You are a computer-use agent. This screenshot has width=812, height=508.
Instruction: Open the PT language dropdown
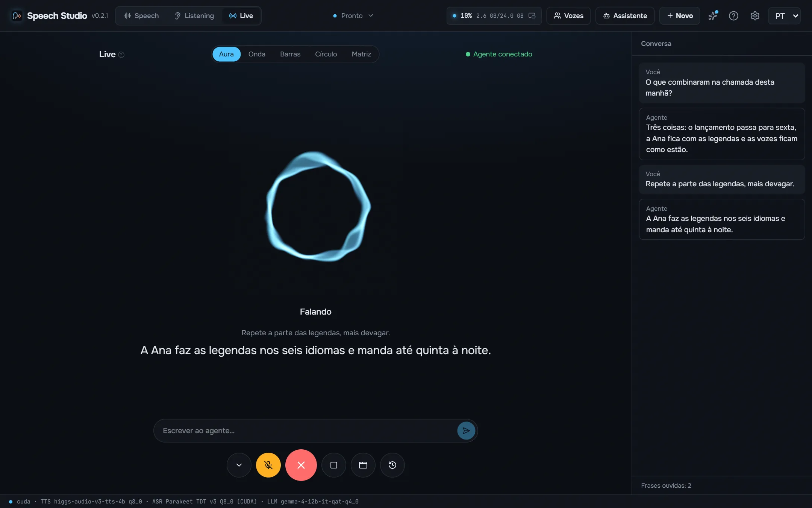(785, 16)
